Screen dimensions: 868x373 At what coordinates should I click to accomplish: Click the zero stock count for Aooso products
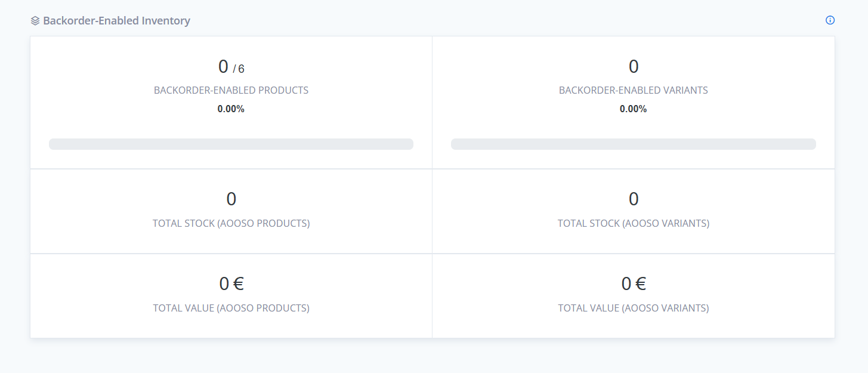coord(231,199)
